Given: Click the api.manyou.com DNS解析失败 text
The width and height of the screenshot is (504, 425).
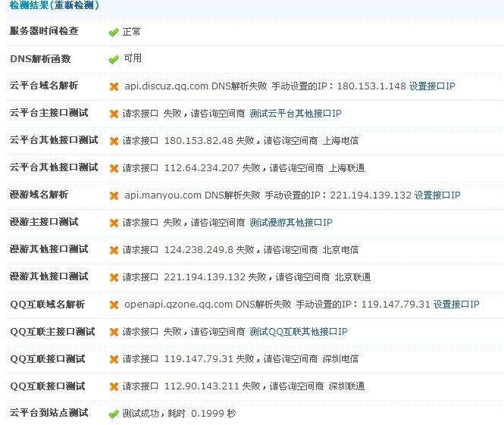Looking at the screenshot, I should [x=193, y=195].
